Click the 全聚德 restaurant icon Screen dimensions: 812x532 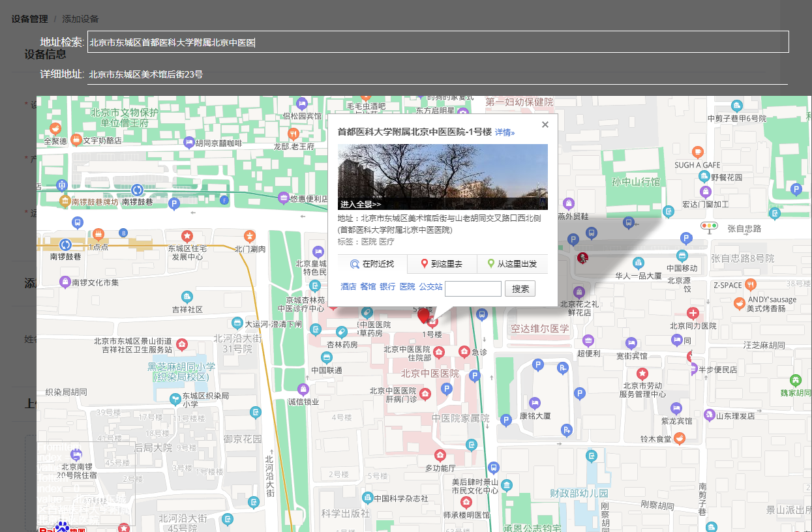coord(55,128)
